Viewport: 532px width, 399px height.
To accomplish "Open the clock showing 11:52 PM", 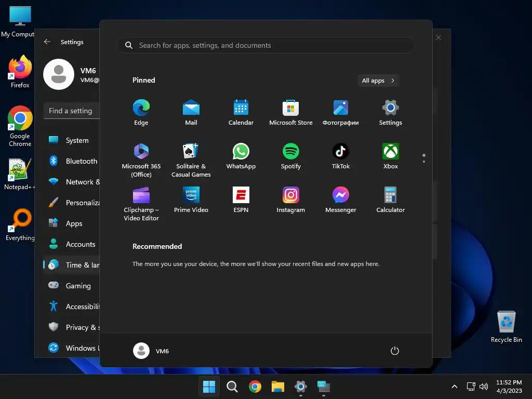I will pos(509,387).
